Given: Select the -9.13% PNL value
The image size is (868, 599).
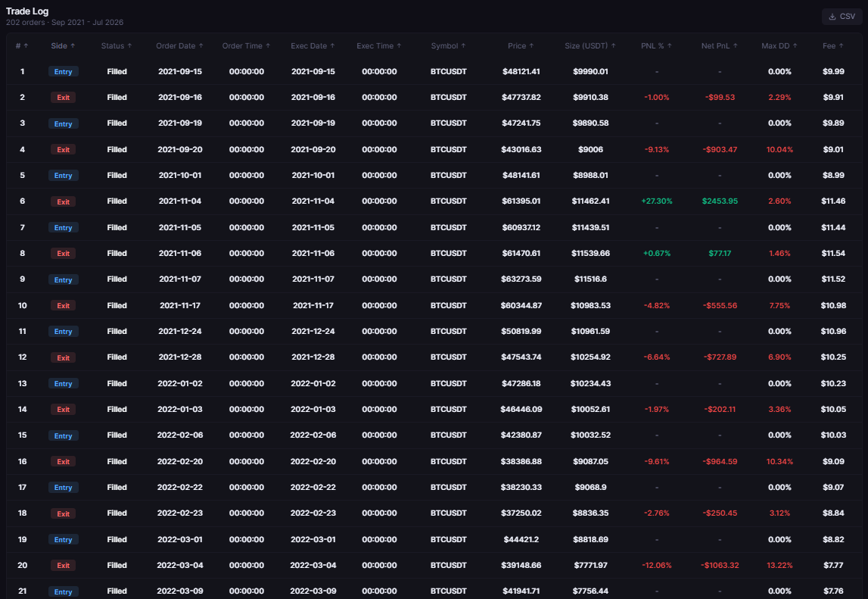Looking at the screenshot, I should (657, 150).
